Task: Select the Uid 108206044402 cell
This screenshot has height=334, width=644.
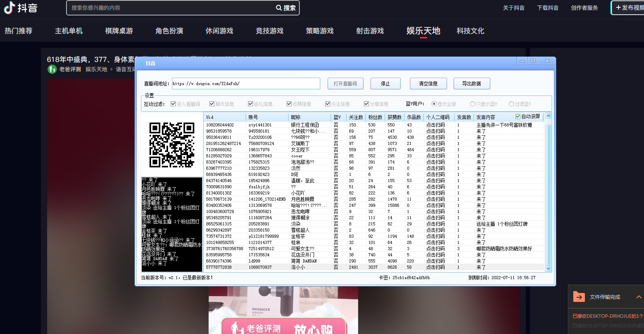Action: pyautogui.click(x=220, y=125)
